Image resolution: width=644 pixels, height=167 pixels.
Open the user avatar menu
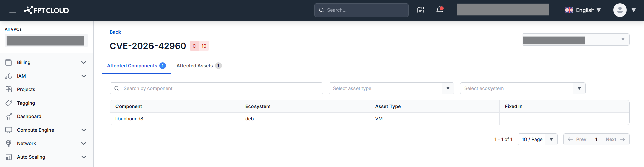pyautogui.click(x=620, y=10)
